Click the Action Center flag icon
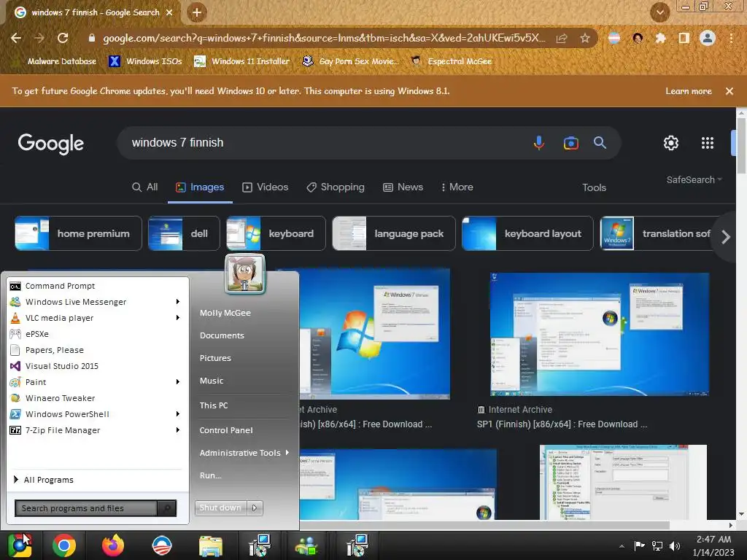Image resolution: width=747 pixels, height=560 pixels. click(639, 545)
